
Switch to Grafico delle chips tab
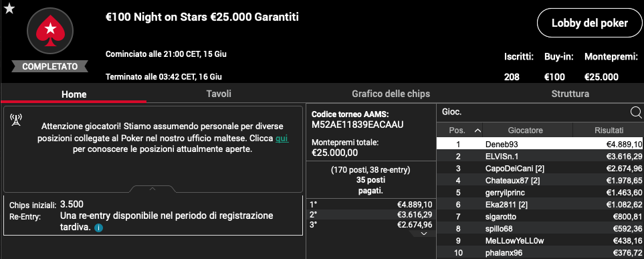pos(391,94)
